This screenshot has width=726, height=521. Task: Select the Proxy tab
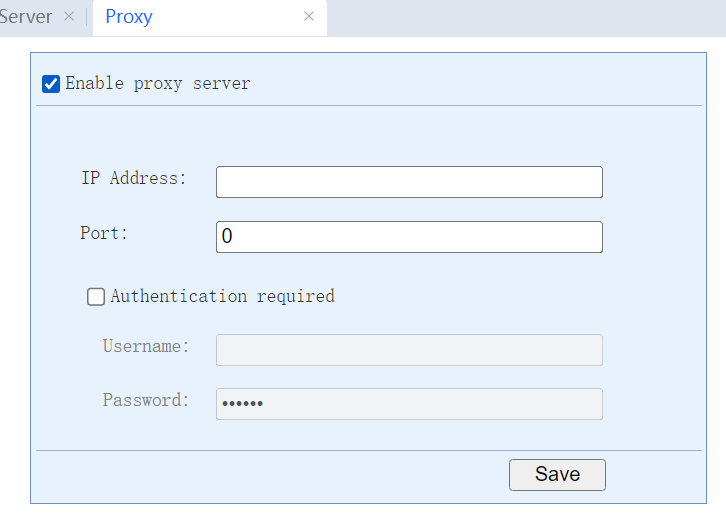[x=130, y=17]
